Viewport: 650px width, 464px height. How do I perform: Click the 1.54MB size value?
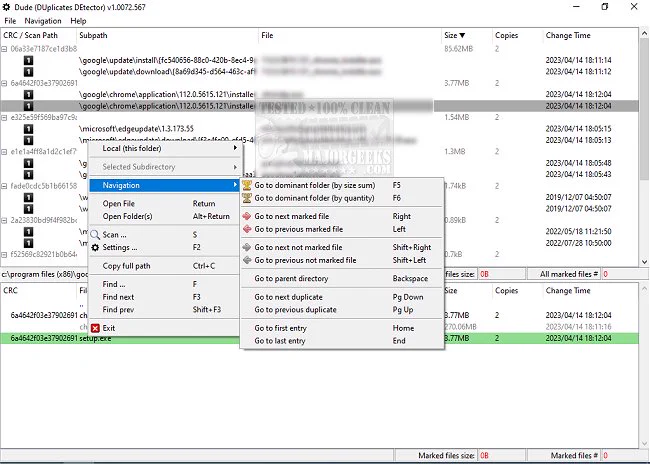pos(456,117)
